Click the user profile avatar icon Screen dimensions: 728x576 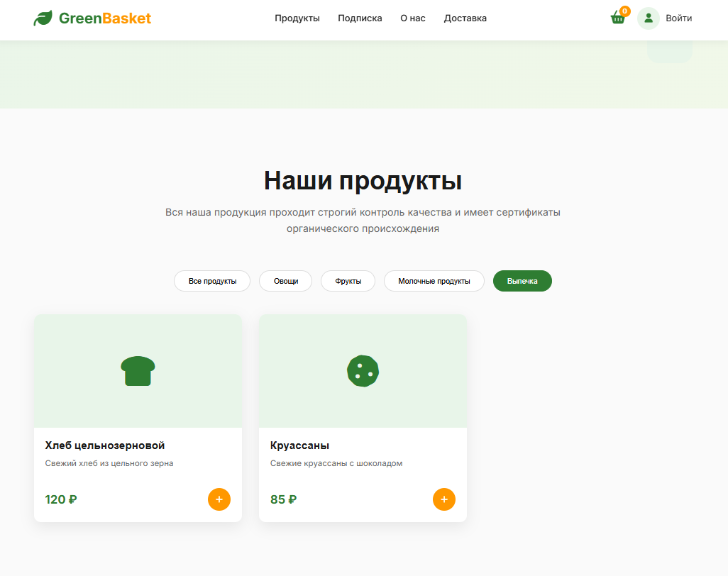pos(648,18)
